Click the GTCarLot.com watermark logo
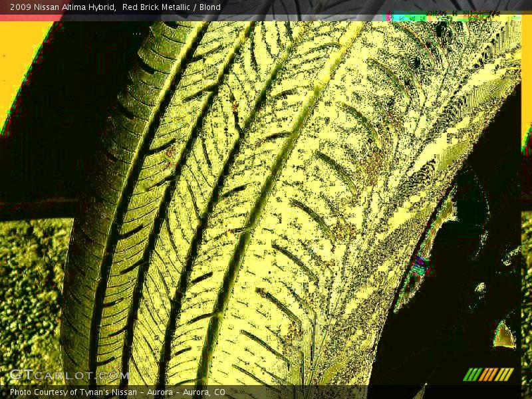 [x=68, y=375]
